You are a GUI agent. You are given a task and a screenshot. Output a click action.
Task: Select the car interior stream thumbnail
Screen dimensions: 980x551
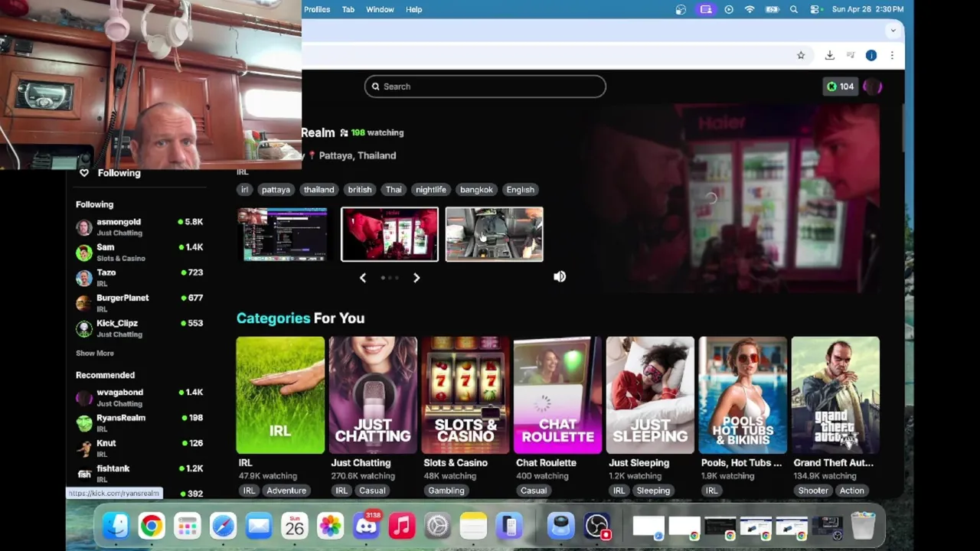495,234
